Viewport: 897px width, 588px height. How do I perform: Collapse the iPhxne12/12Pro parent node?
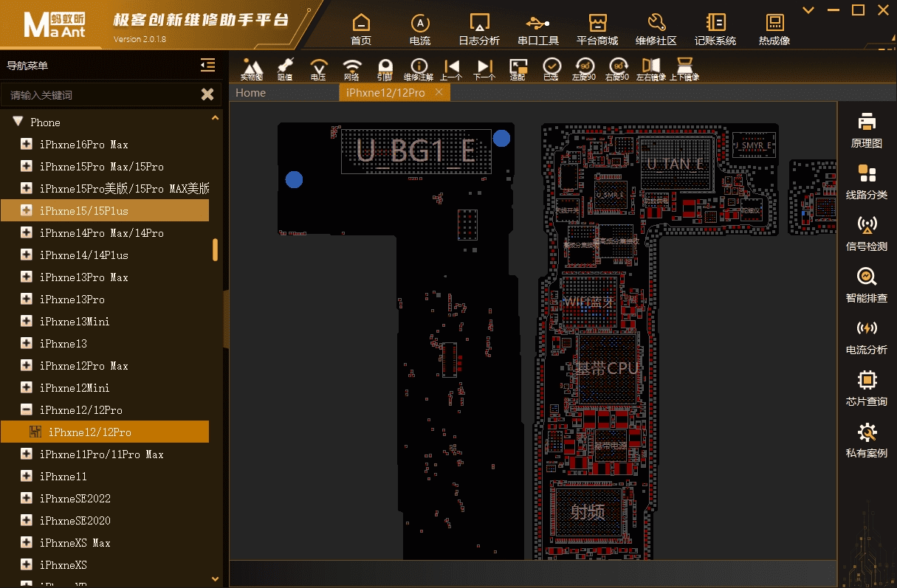[27, 410]
